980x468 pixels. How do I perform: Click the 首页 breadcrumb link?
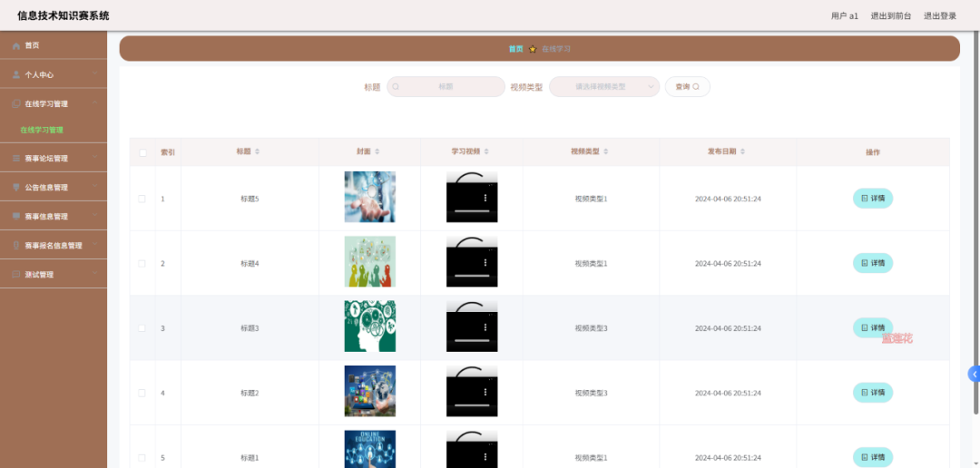[515, 49]
